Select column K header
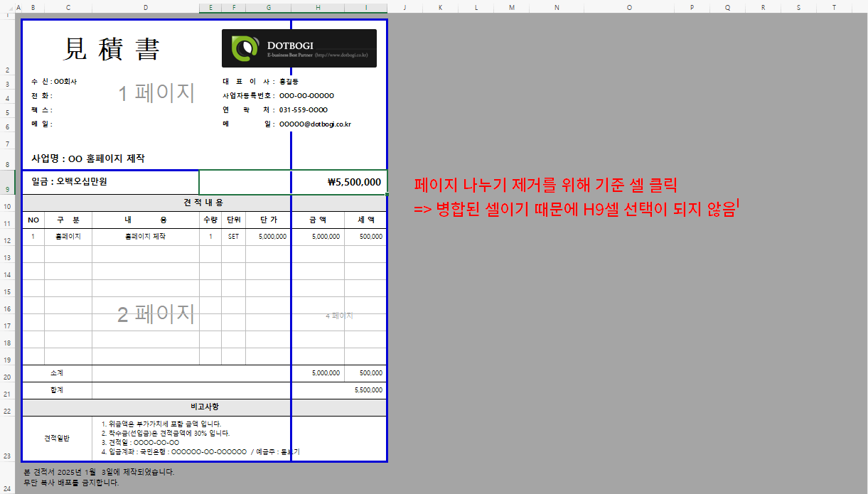Screen dimensions: 868x494 click(440, 7)
